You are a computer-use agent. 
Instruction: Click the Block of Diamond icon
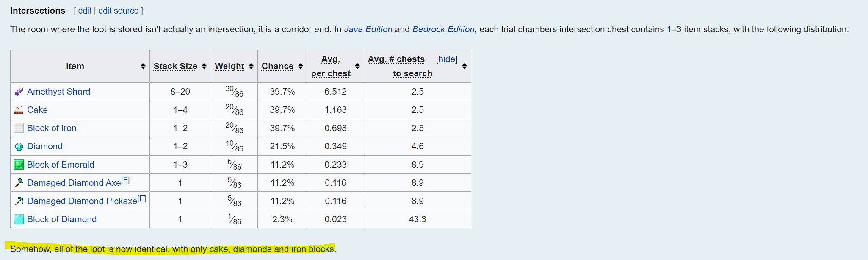pyautogui.click(x=19, y=219)
